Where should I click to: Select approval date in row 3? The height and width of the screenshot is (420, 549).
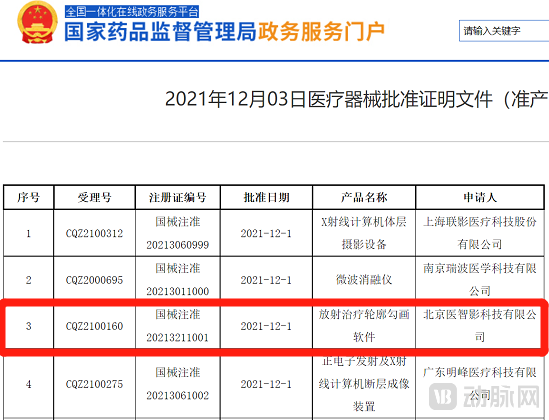pyautogui.click(x=266, y=326)
